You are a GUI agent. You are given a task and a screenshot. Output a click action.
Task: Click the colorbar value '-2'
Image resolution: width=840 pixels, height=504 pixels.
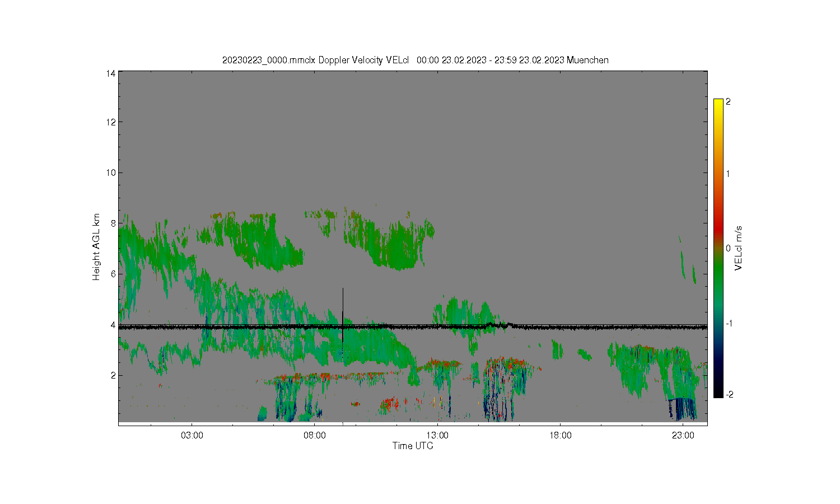coord(729,395)
